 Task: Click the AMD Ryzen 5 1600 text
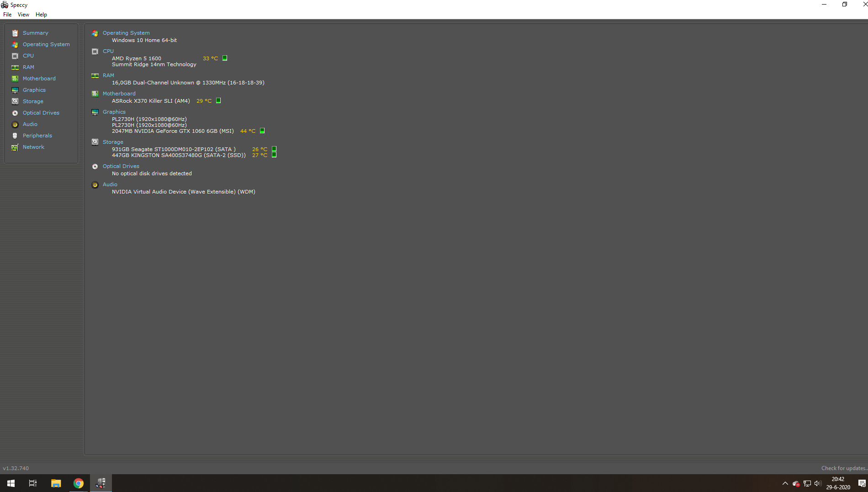pyautogui.click(x=137, y=58)
